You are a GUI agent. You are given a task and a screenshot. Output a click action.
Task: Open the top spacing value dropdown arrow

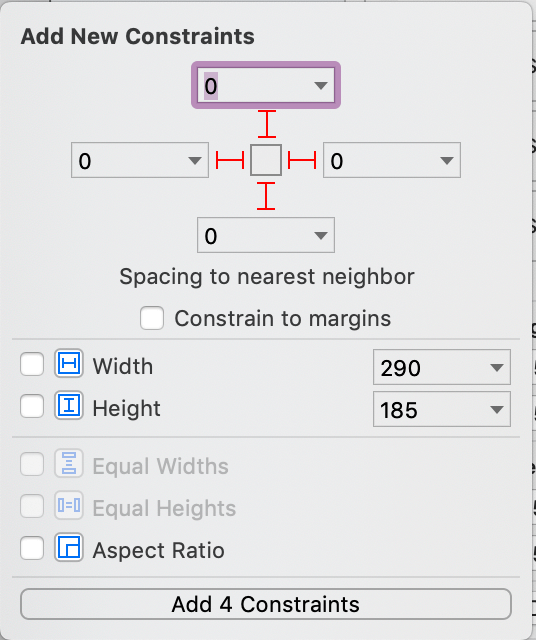point(321,86)
